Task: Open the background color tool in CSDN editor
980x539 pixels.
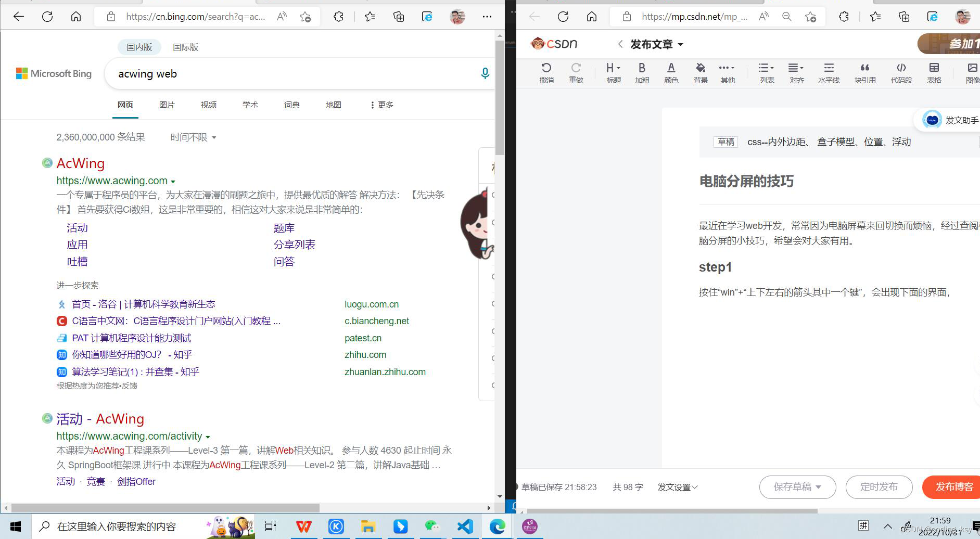Action: [701, 73]
